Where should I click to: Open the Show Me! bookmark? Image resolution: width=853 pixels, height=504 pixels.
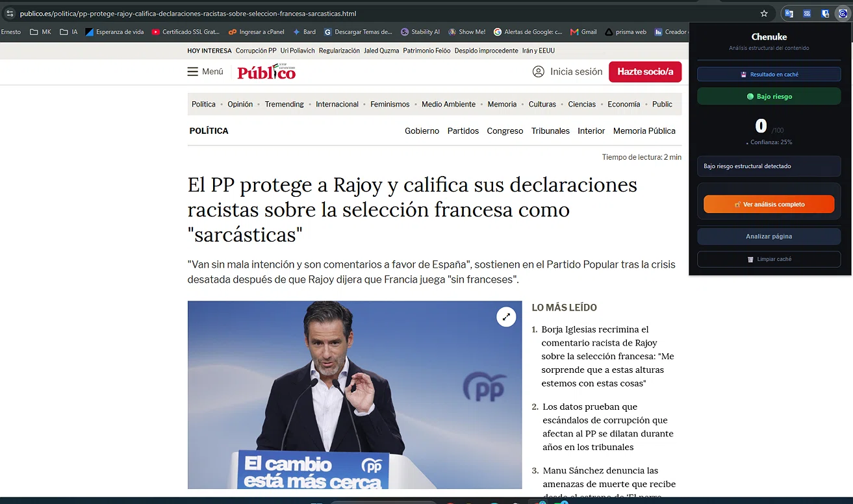(466, 32)
